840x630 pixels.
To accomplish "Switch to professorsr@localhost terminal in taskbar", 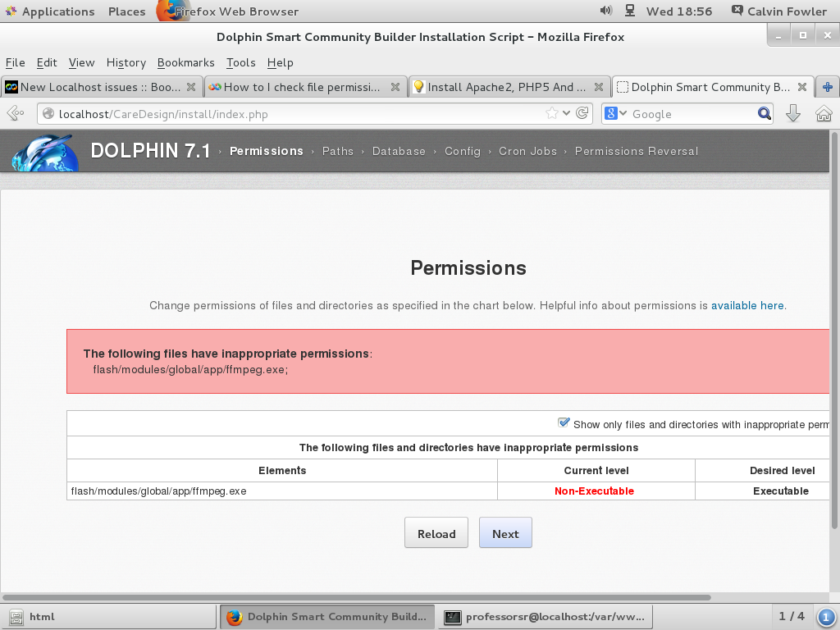I will coord(546,617).
